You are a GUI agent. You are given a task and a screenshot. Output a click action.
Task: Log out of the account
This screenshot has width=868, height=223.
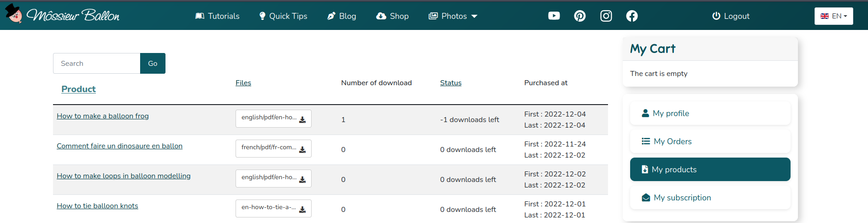point(731,16)
